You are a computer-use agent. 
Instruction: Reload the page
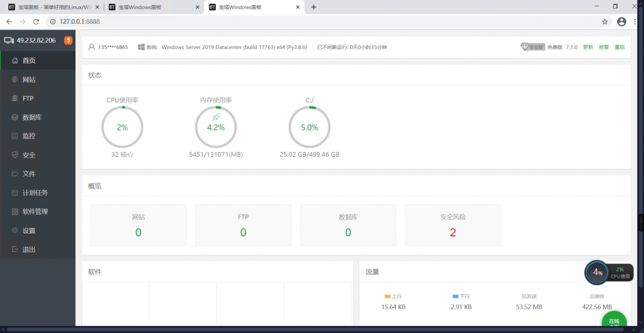pos(36,22)
